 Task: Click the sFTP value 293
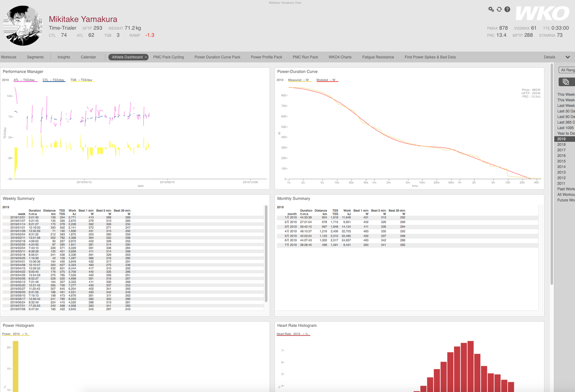click(x=98, y=28)
